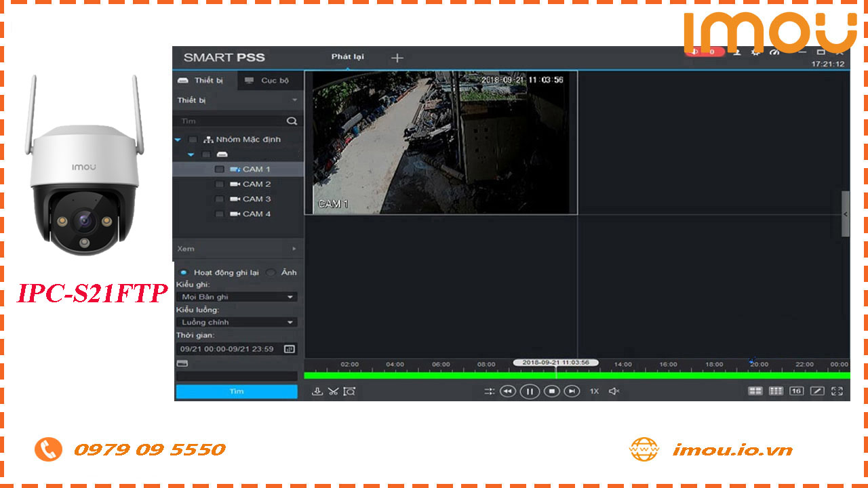Open the user account icon in title bar

click(736, 53)
